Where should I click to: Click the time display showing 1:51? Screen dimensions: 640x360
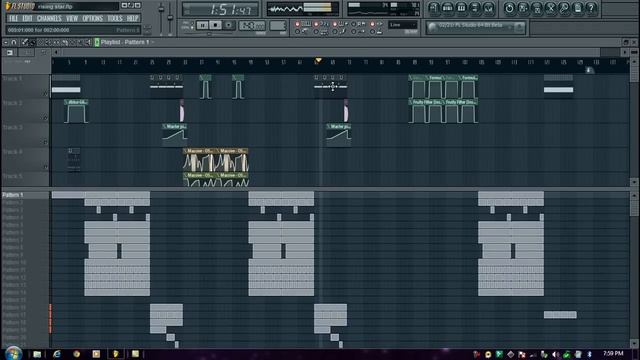pyautogui.click(x=220, y=9)
